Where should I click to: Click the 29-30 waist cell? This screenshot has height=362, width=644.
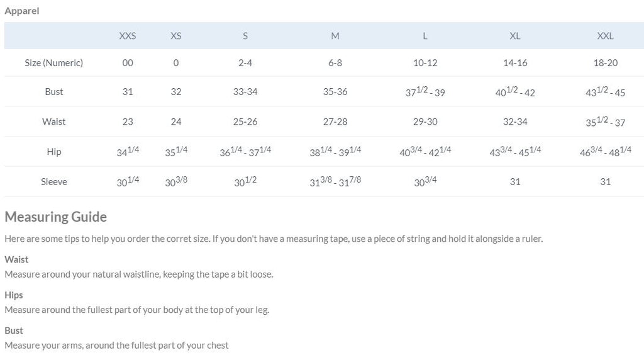(x=425, y=122)
